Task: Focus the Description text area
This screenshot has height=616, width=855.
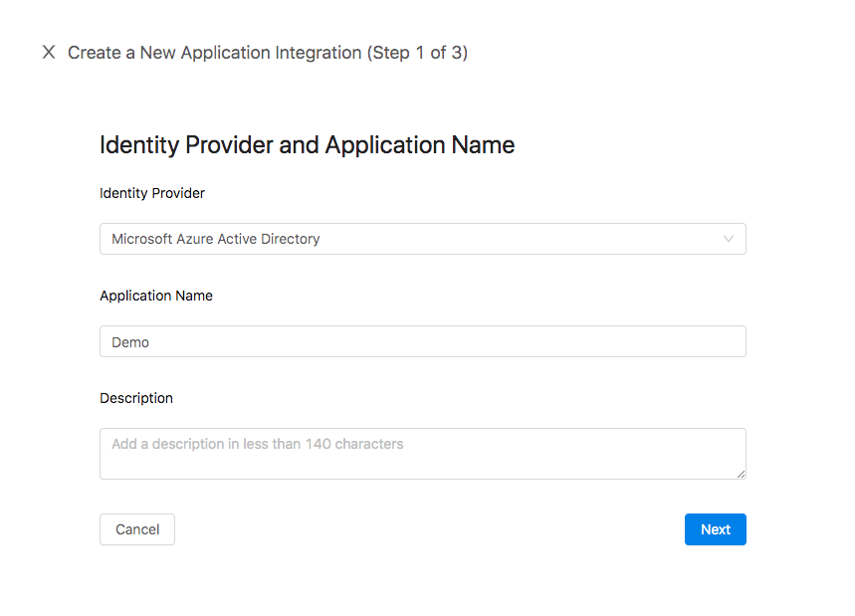Action: click(x=423, y=454)
